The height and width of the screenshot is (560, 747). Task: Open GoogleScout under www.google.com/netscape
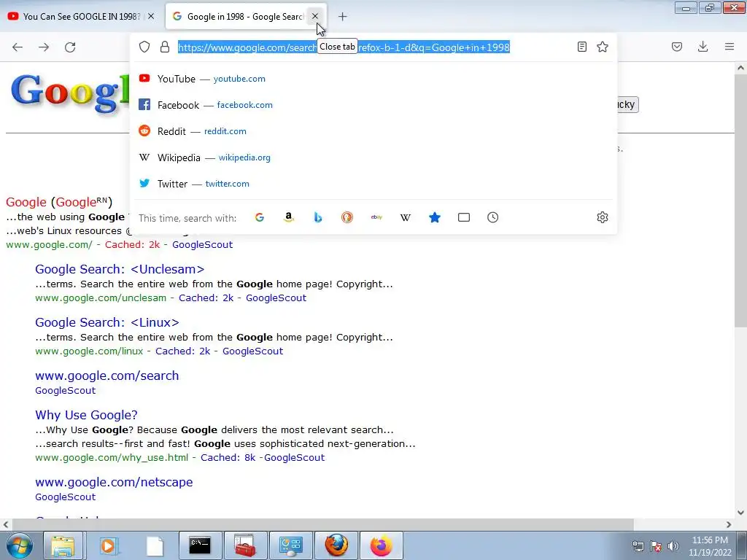65,497
